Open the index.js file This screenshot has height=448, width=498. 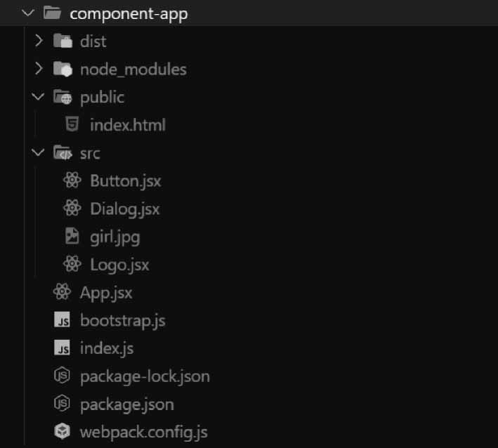coord(107,348)
